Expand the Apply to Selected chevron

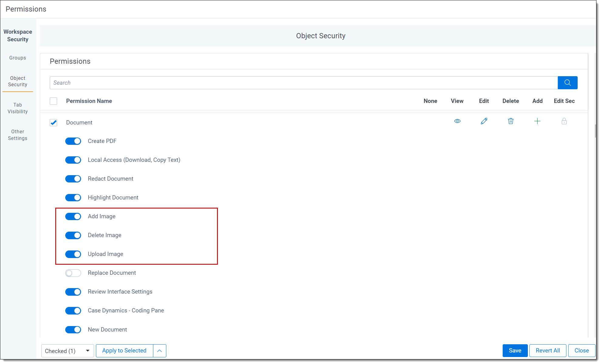coord(159,351)
